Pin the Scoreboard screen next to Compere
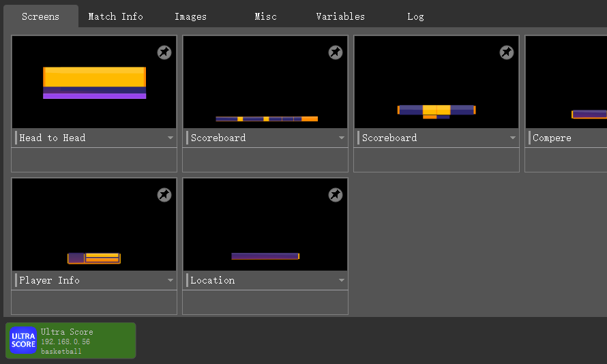The image size is (607, 364). 507,52
